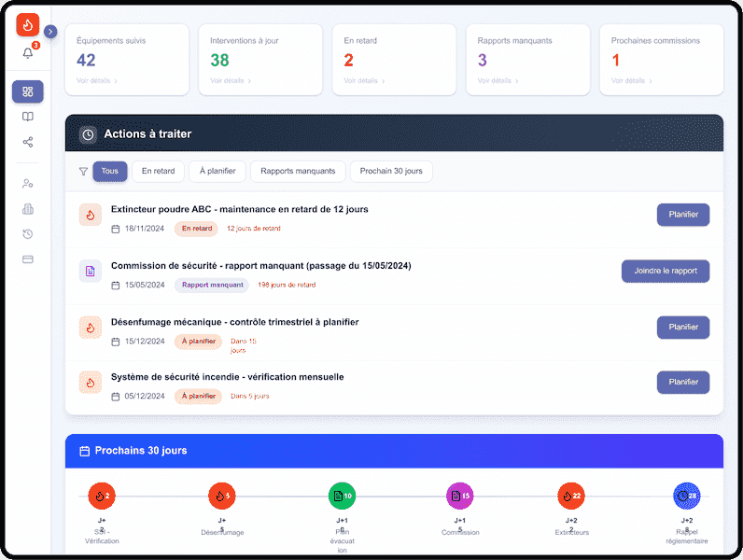Click the À planifier badge beside 15/12/2024
The width and height of the screenshot is (743, 560).
(199, 341)
